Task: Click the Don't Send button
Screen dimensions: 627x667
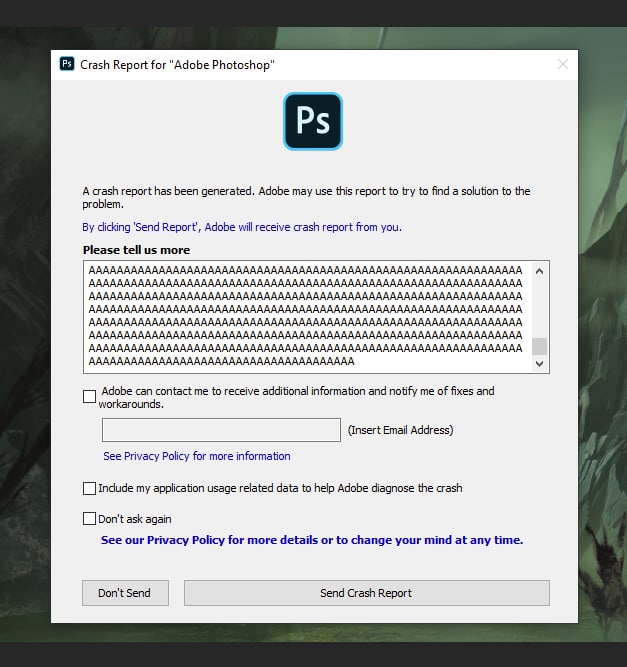Action: pyautogui.click(x=125, y=593)
